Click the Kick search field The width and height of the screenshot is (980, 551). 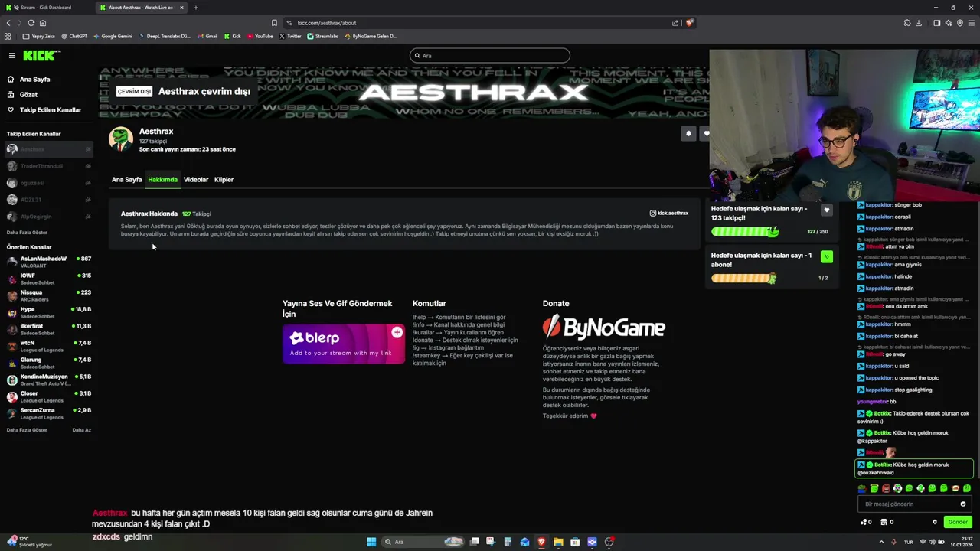[490, 55]
